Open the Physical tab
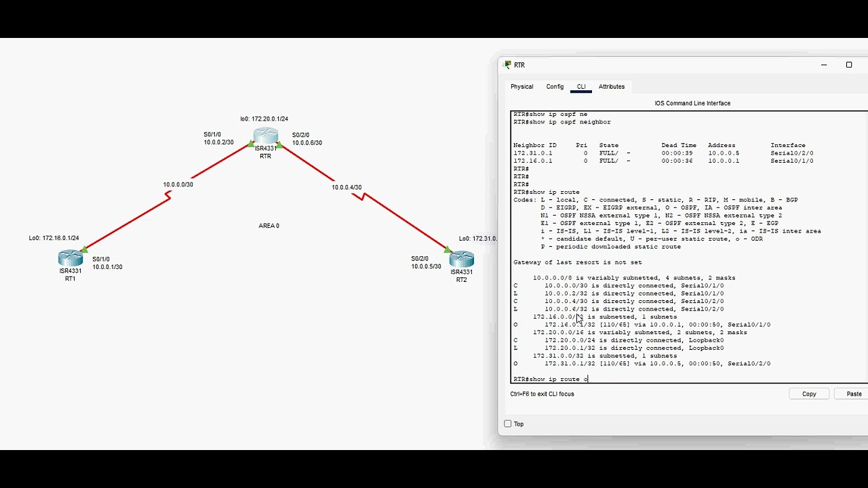Screen dimensions: 868x488 click(x=522, y=87)
